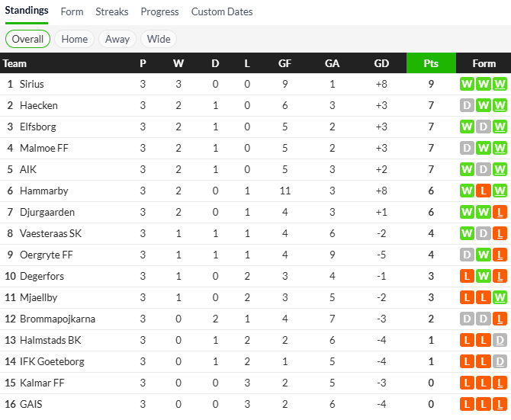Select the Home standings filter
This screenshot has height=420, width=511.
coord(75,39)
